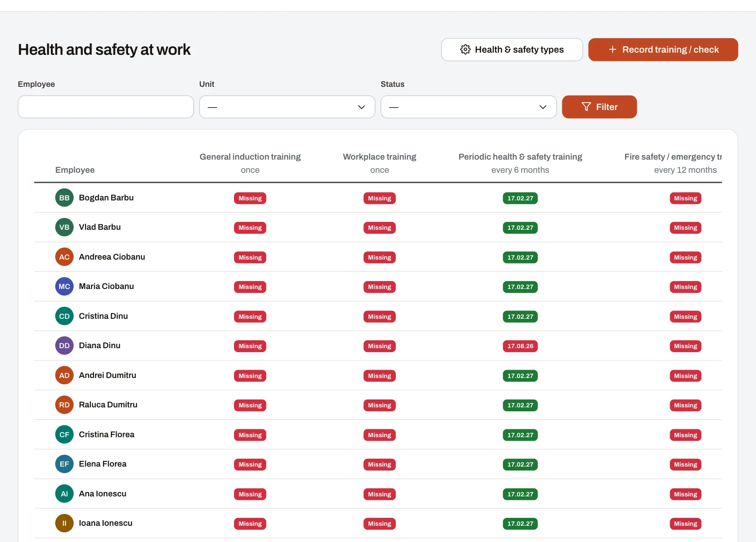Open employee name Maria Ciobanu

pyautogui.click(x=106, y=286)
